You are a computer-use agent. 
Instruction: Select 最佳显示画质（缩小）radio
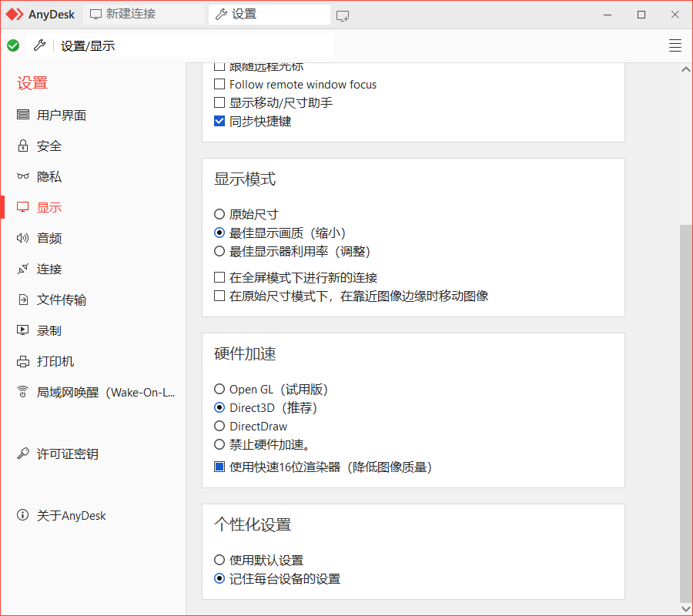(219, 233)
